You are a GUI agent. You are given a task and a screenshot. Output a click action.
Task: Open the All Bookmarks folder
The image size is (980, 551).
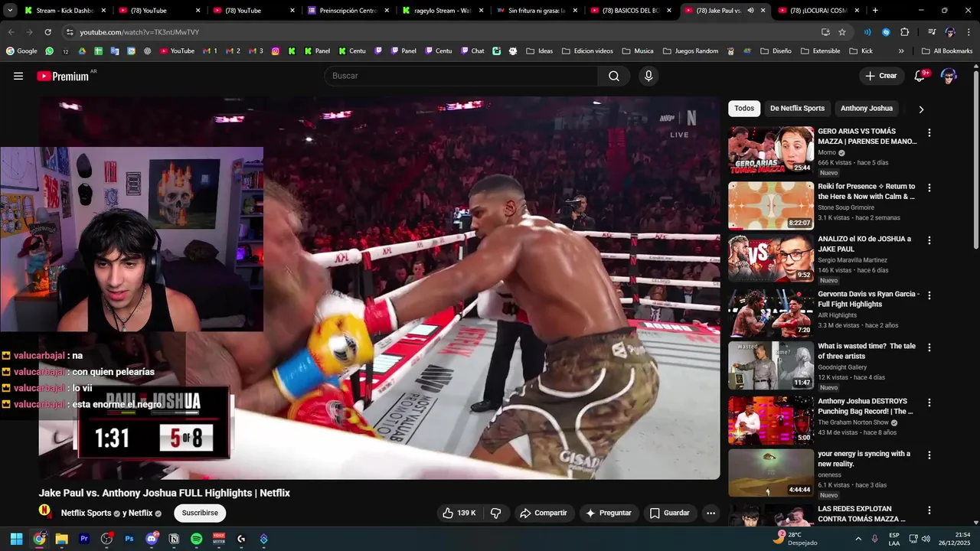[946, 51]
